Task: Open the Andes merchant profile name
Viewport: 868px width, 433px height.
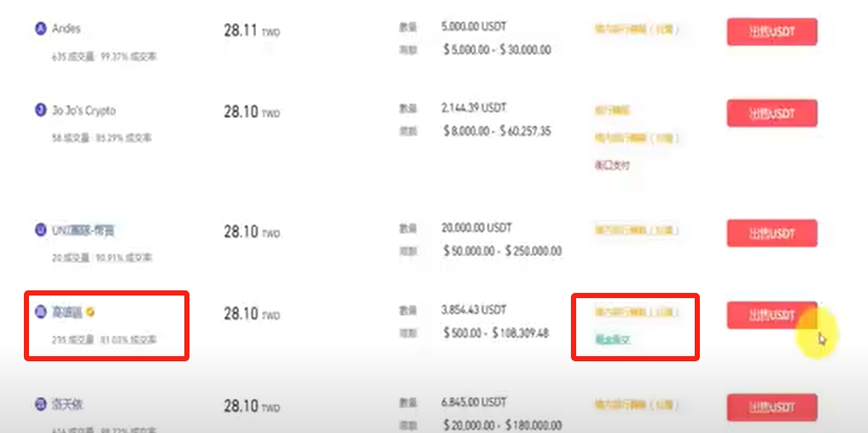Action: pyautogui.click(x=66, y=28)
